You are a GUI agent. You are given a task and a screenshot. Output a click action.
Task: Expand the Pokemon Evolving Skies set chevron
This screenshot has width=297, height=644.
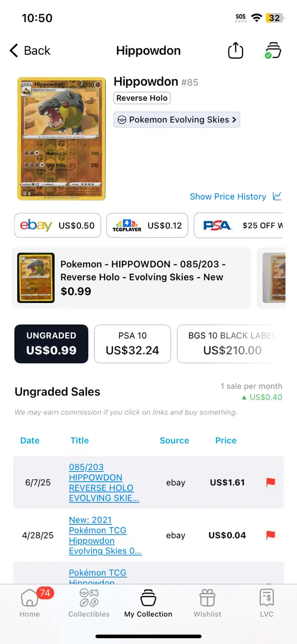234,119
